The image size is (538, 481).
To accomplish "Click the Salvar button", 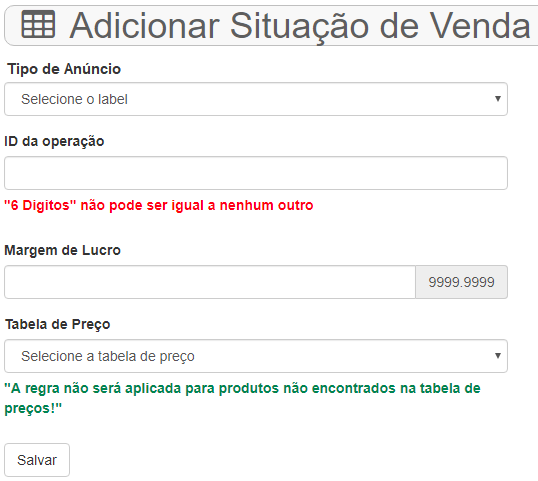I will click(x=37, y=460).
